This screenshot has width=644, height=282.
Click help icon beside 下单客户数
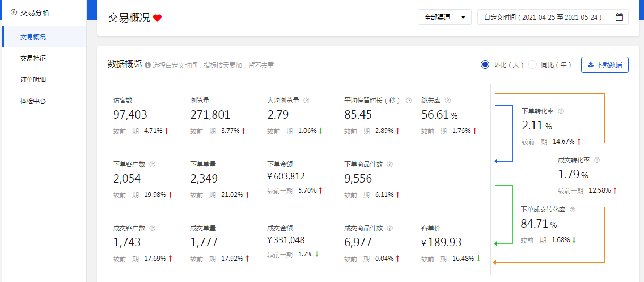click(152, 164)
